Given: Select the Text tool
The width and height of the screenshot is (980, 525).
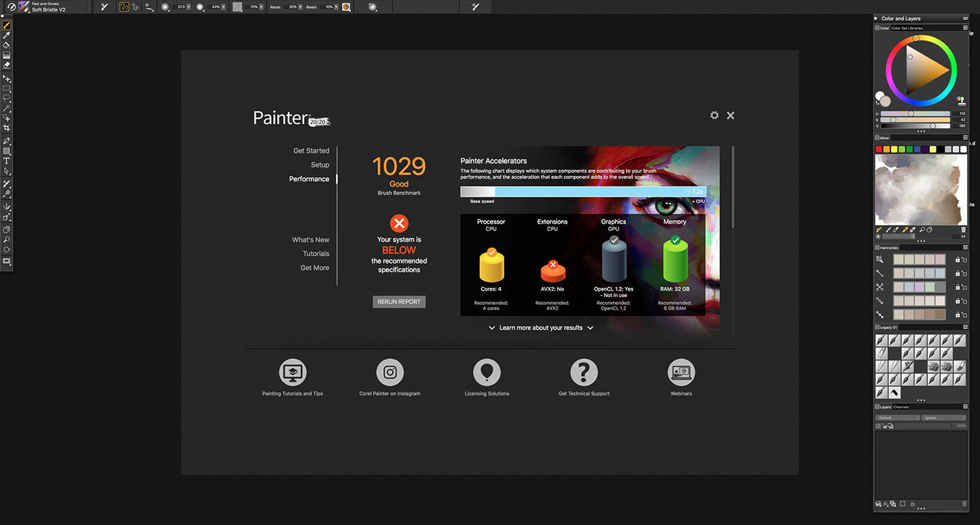Looking at the screenshot, I should click(6, 161).
